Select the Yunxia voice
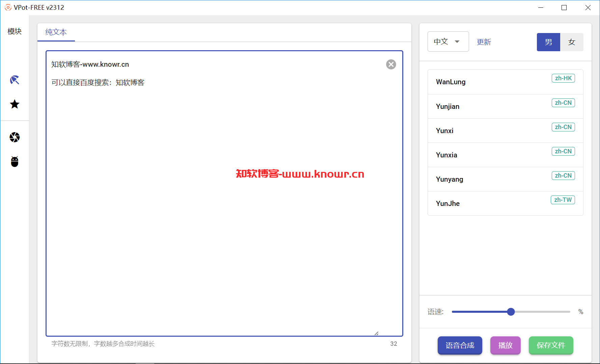600x364 pixels. click(x=506, y=155)
